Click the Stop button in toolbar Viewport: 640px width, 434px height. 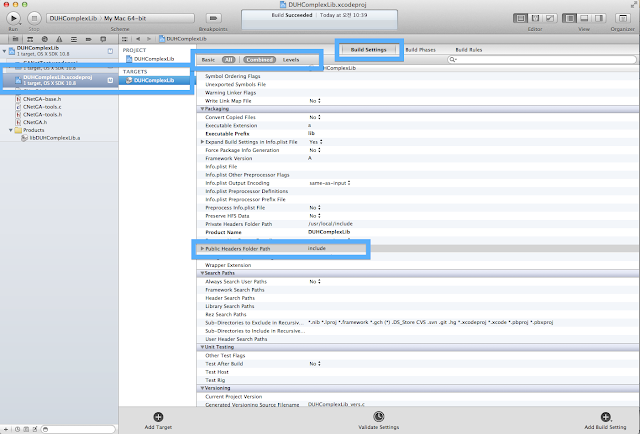[x=34, y=18]
